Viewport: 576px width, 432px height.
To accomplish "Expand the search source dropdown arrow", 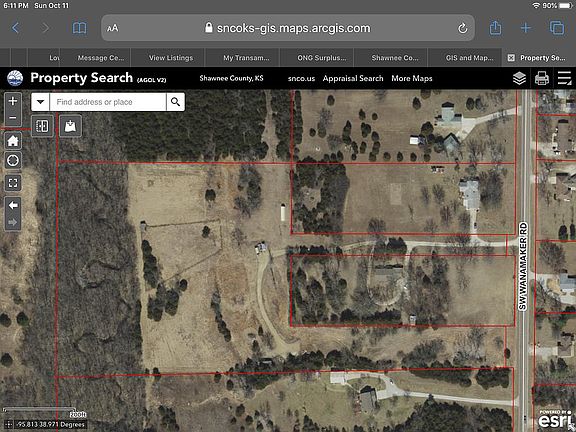I will [x=40, y=102].
